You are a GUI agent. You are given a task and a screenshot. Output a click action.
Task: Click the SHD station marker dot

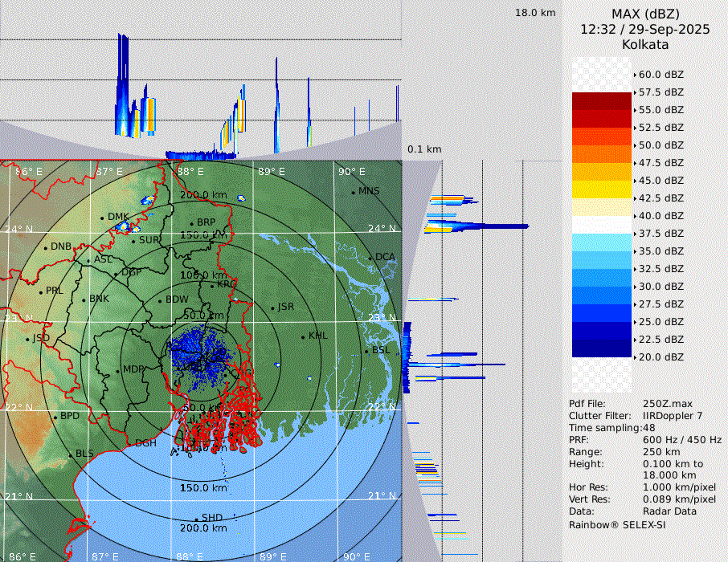coord(196,519)
